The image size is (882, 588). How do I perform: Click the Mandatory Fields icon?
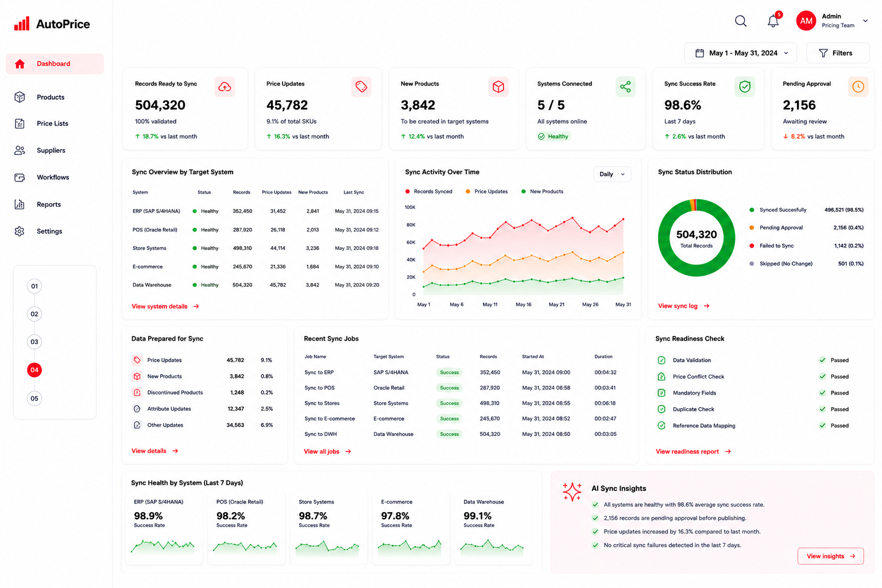[x=661, y=393]
